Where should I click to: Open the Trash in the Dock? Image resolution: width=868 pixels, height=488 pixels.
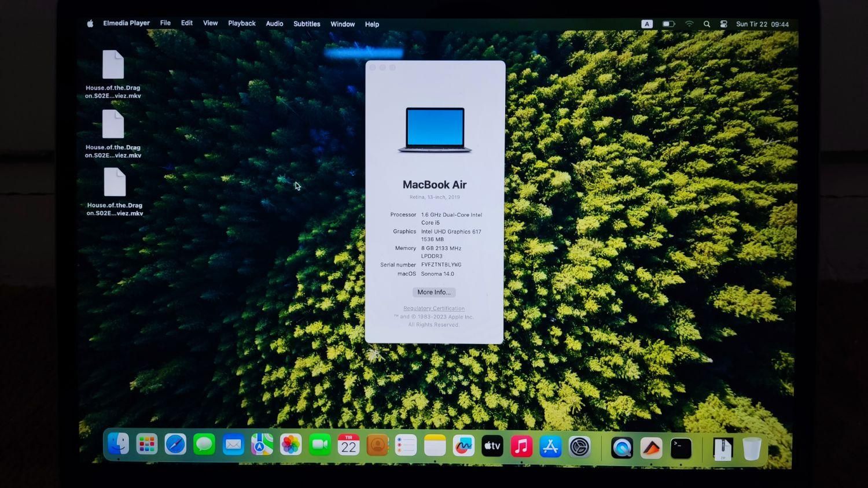(752, 449)
